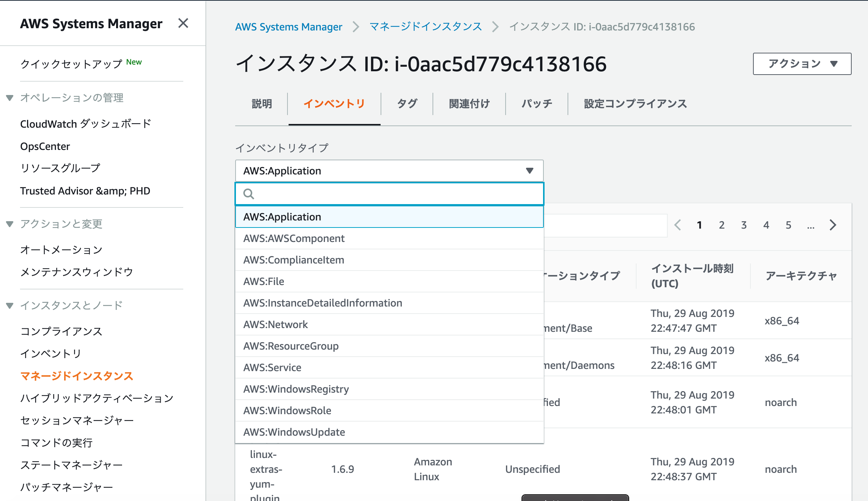Open ハイブリッドアクティベーション in the sidebar
868x501 pixels.
point(97,398)
